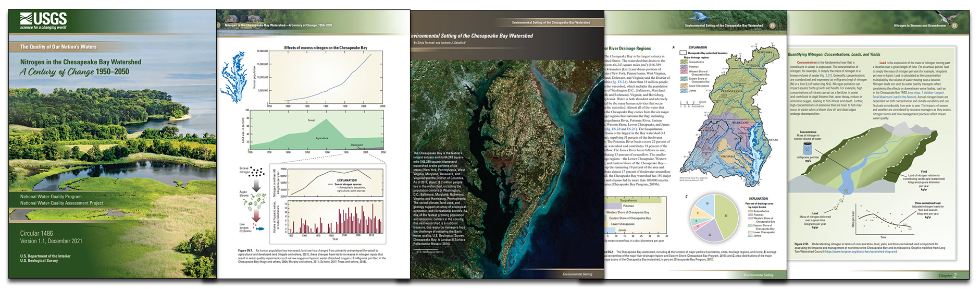Click the "Quantifying Nitrogen" section heading
Viewport: 980px width, 289px height.
click(834, 54)
